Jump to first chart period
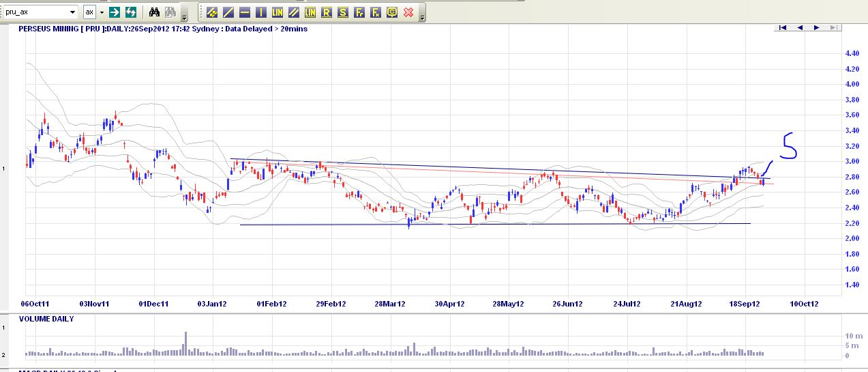 click(x=783, y=27)
